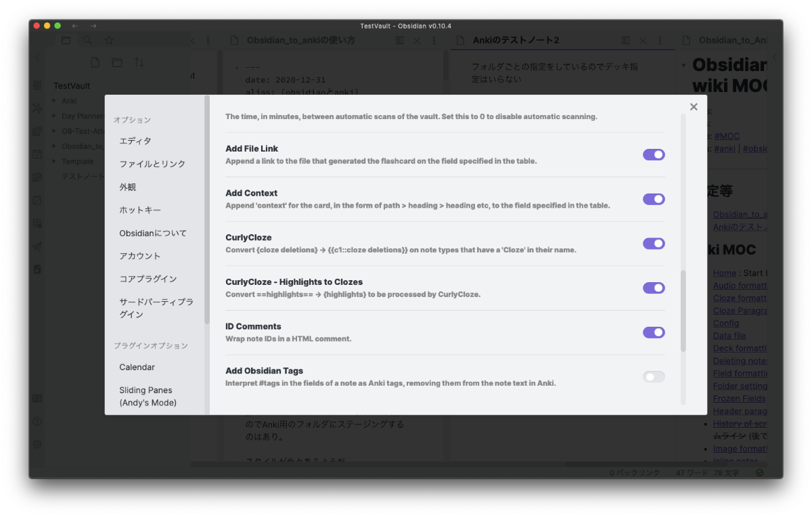The image size is (812, 517).
Task: Open the search magnifier tab
Action: coord(87,41)
